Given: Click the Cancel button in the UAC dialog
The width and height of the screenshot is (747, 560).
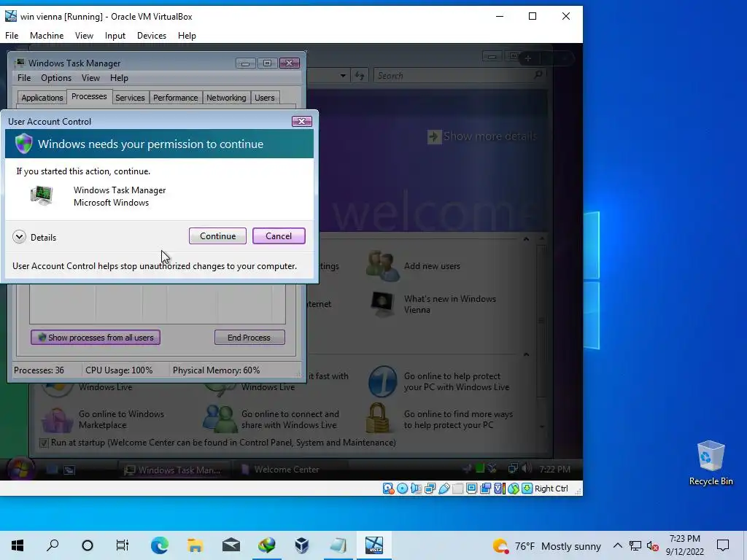Looking at the screenshot, I should (x=279, y=236).
